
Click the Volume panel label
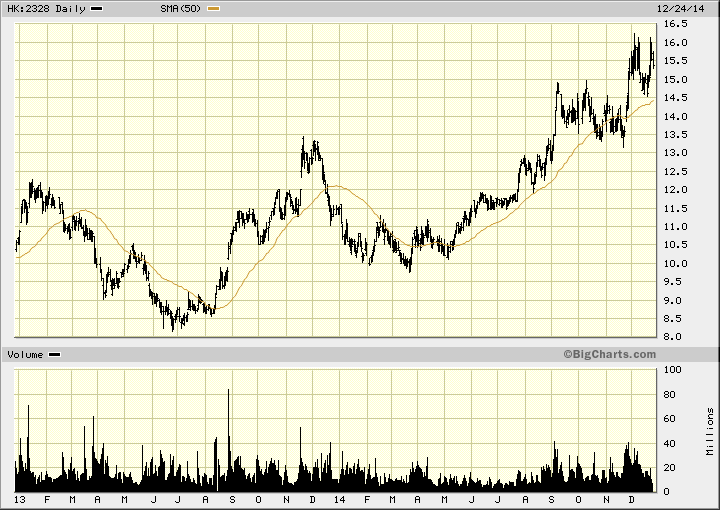[x=26, y=354]
